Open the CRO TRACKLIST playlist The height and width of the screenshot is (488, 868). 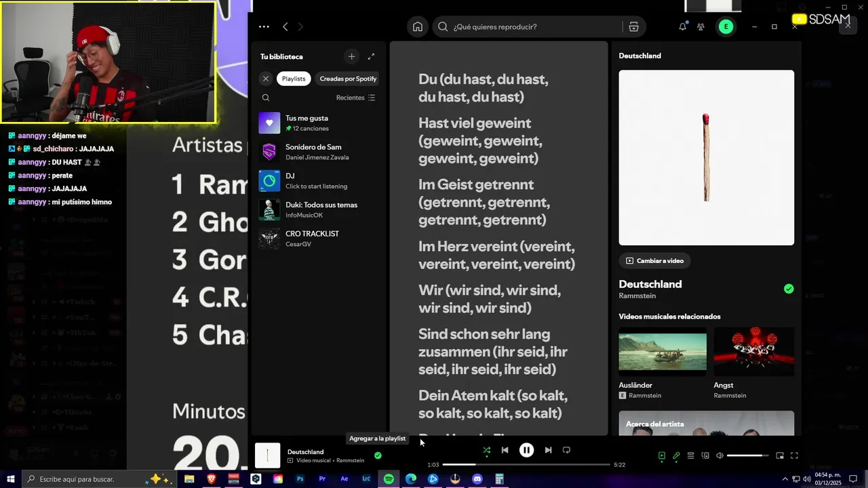319,239
